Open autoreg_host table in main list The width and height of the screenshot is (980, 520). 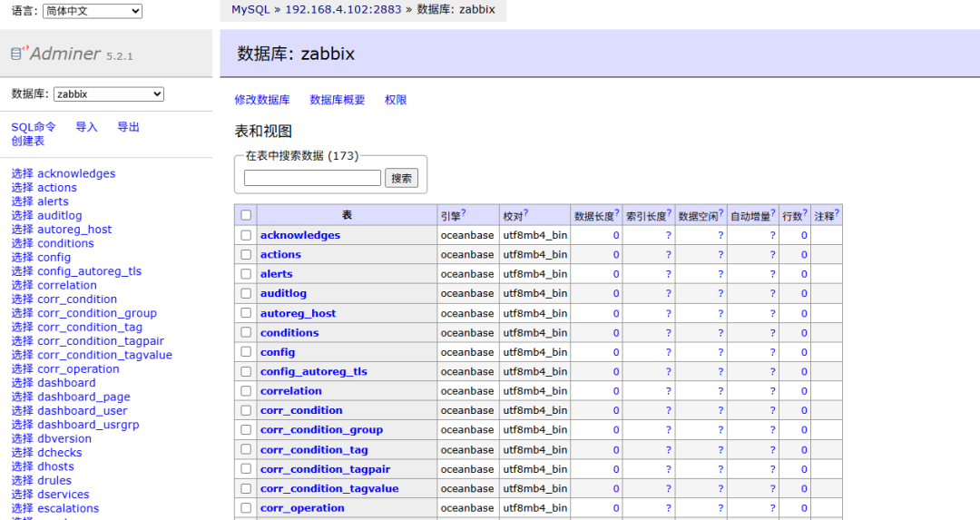point(299,313)
